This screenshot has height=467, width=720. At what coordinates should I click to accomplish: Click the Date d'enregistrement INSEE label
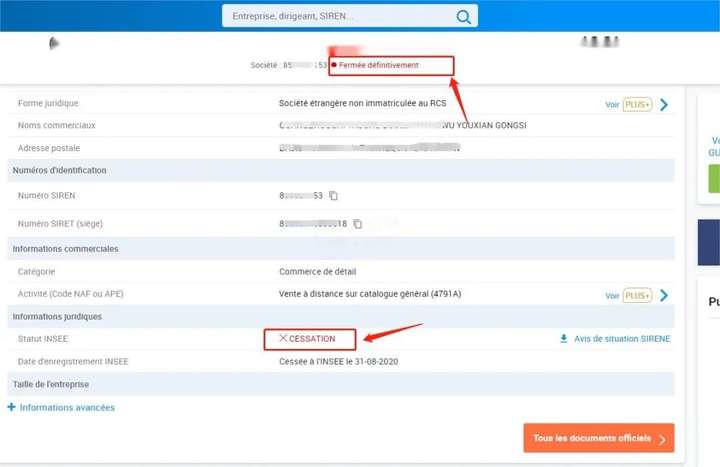[x=73, y=362]
